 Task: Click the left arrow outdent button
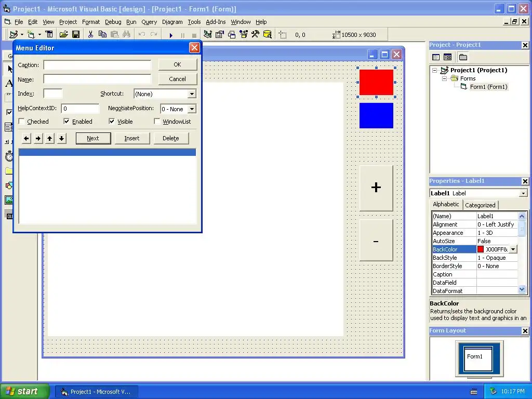click(26, 138)
